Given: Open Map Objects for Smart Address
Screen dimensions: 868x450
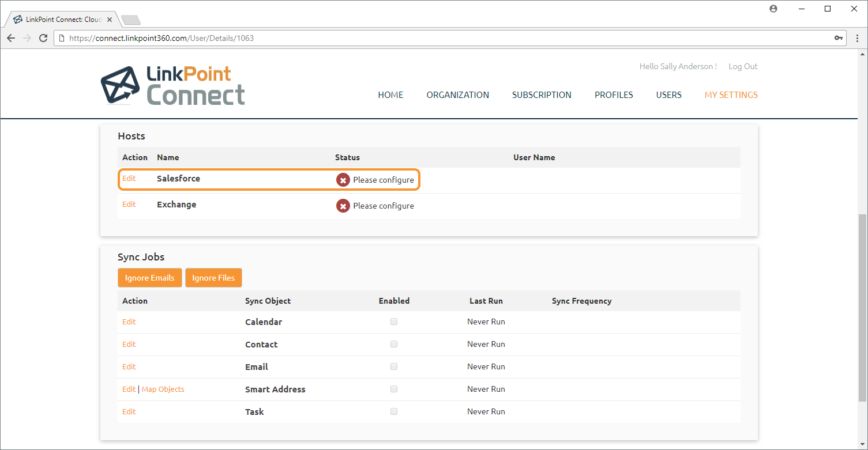Looking at the screenshot, I should 163,390.
